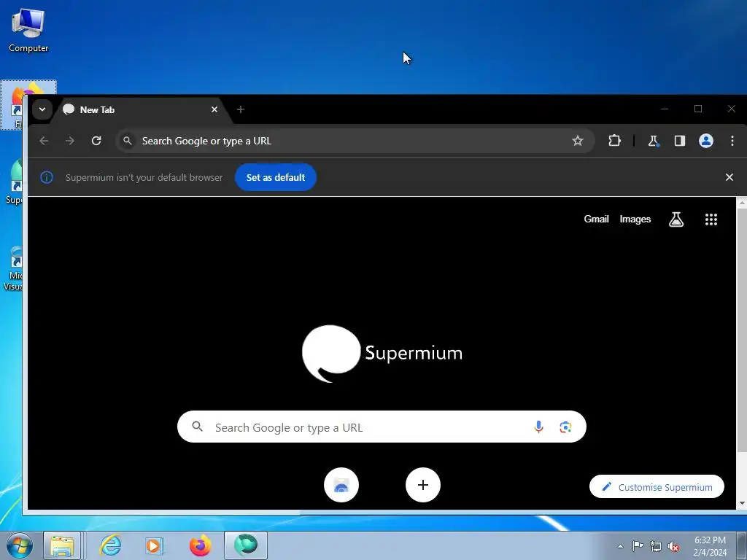Open the Images link
The image size is (747, 560).
[635, 219]
